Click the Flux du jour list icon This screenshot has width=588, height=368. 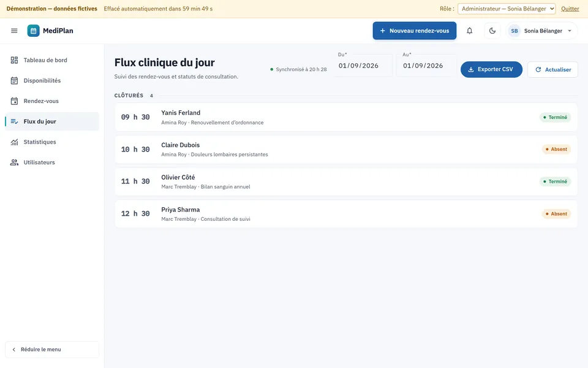(x=14, y=121)
